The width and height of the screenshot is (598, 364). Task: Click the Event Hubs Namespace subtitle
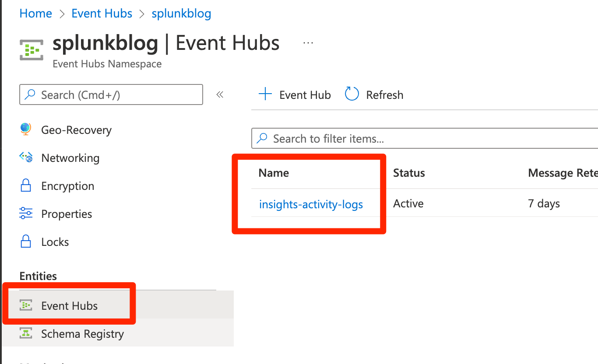pyautogui.click(x=107, y=64)
